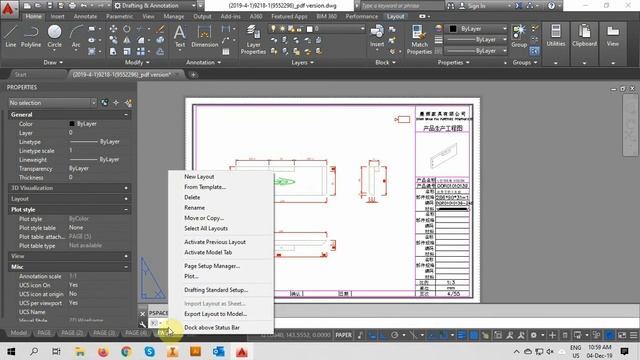This screenshot has height=360, width=640.
Task: Open the Drafting & Annotation workspace dropdown
Action: click(x=154, y=6)
